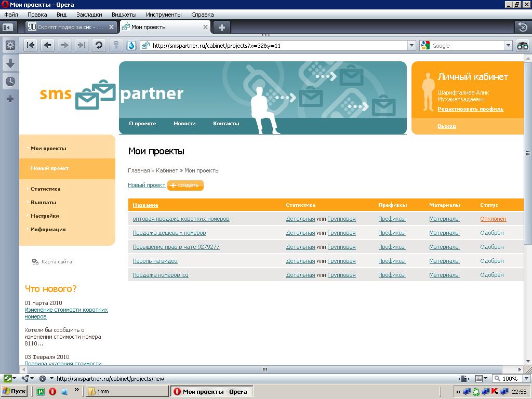The height and width of the screenshot is (399, 532).
Task: Click the red Kaspersky tray icon
Action: coord(495,392)
